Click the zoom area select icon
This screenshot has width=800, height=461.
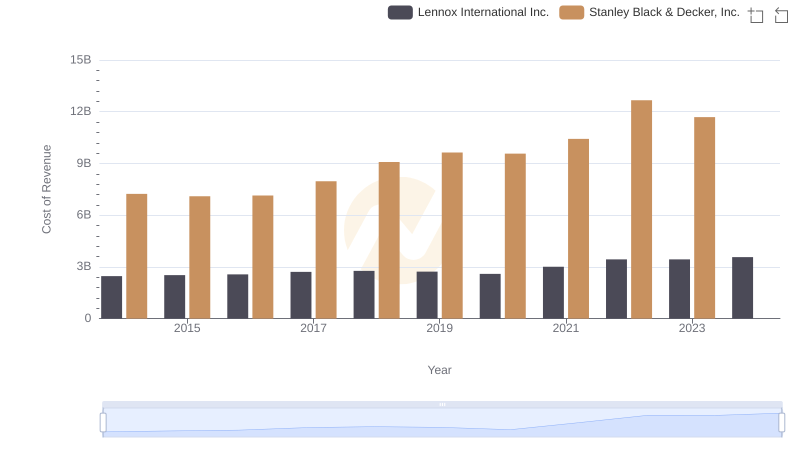pyautogui.click(x=756, y=15)
